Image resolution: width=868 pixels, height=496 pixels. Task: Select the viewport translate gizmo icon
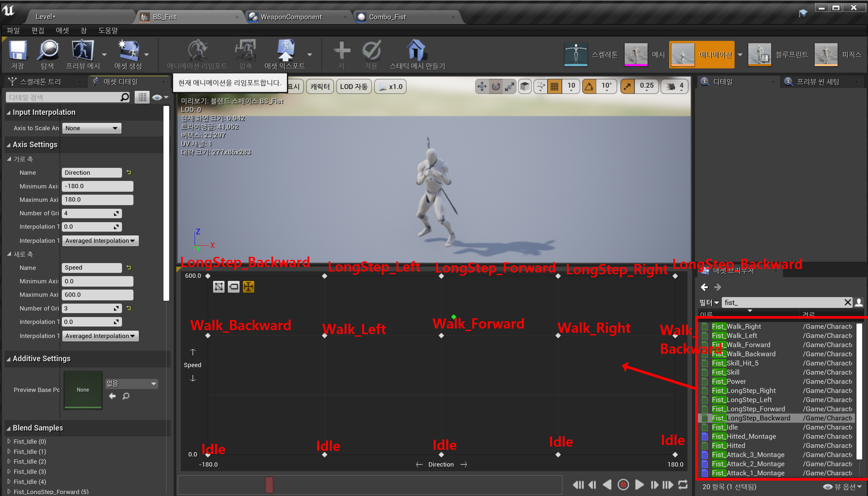tap(482, 86)
